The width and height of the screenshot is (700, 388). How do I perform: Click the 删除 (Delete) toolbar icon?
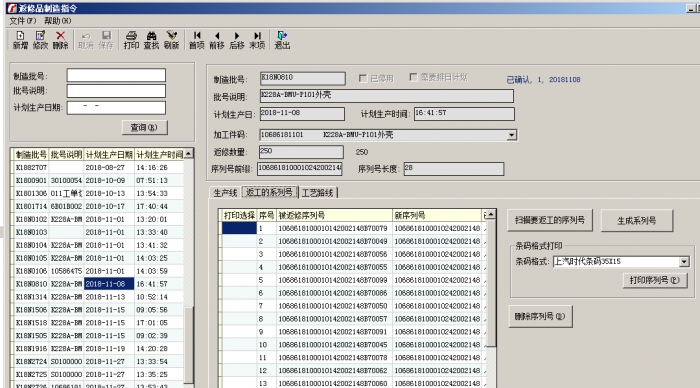click(60, 40)
